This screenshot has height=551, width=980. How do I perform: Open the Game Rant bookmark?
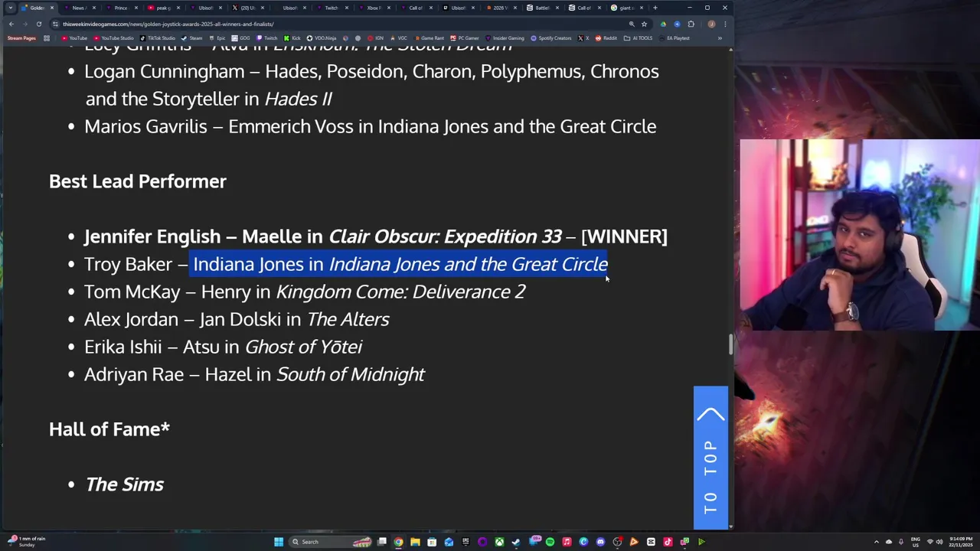click(429, 38)
